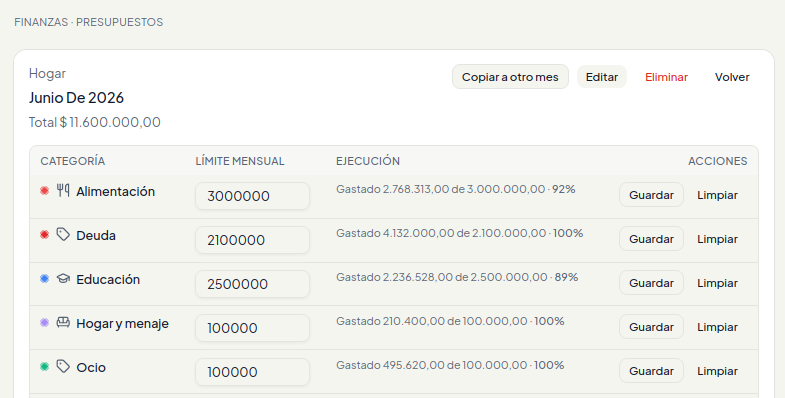Click the fork and knife Alimentación icon
Screen dimensions: 785x398
63,190
